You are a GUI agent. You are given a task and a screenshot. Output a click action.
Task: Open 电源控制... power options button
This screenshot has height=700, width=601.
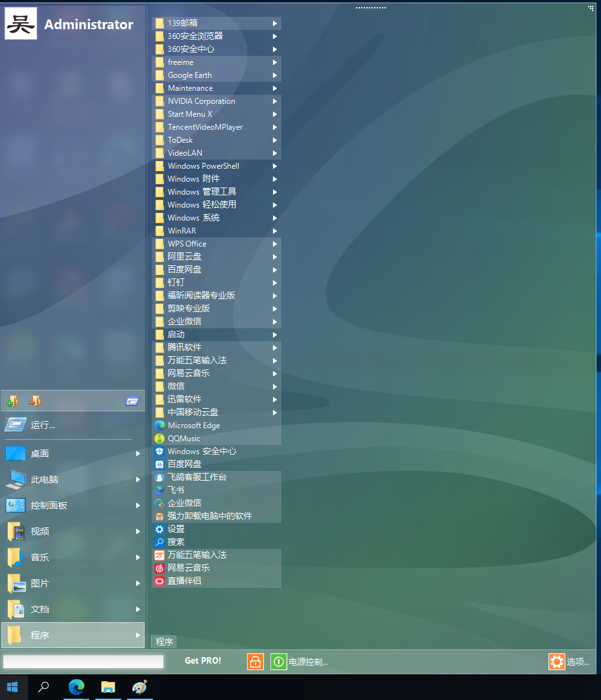pyautogui.click(x=300, y=662)
